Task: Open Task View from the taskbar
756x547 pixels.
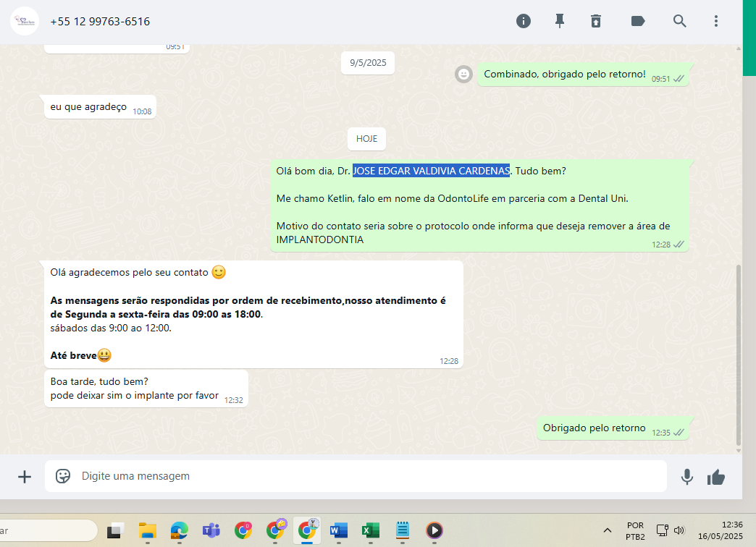Action: (115, 530)
